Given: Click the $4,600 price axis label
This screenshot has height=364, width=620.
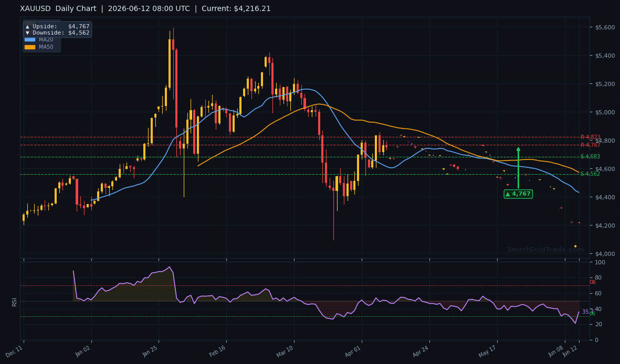Looking at the screenshot, I should tap(605, 169).
